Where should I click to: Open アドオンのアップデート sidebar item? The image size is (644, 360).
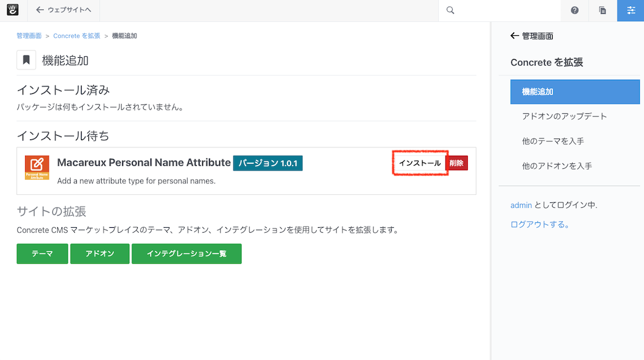tap(564, 116)
